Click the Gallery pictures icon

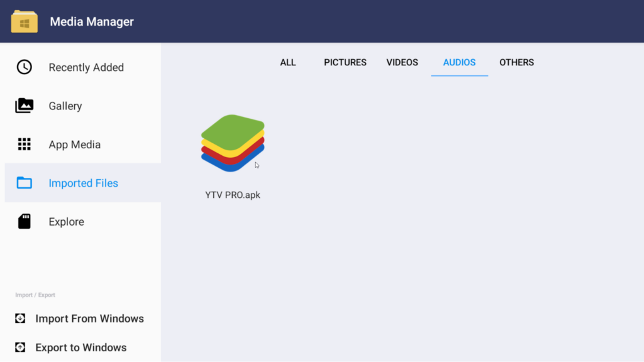25,106
